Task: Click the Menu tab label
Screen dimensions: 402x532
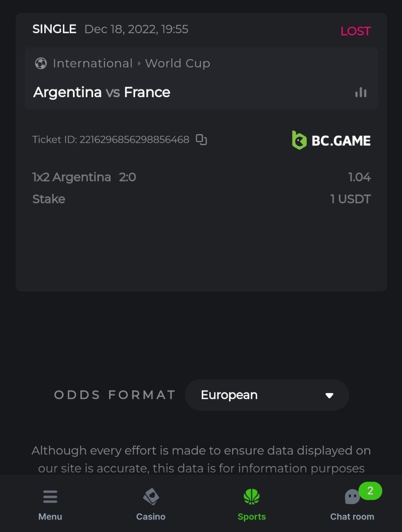Action: [x=50, y=516]
